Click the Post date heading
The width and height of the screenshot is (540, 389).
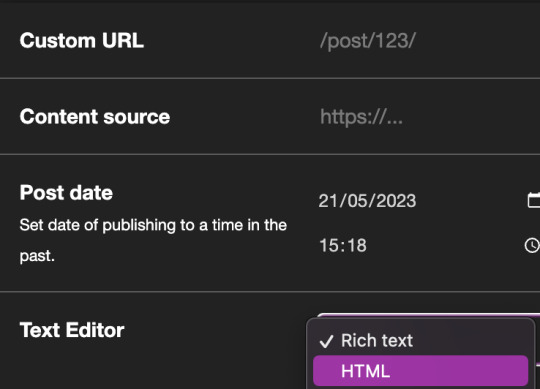pos(66,192)
